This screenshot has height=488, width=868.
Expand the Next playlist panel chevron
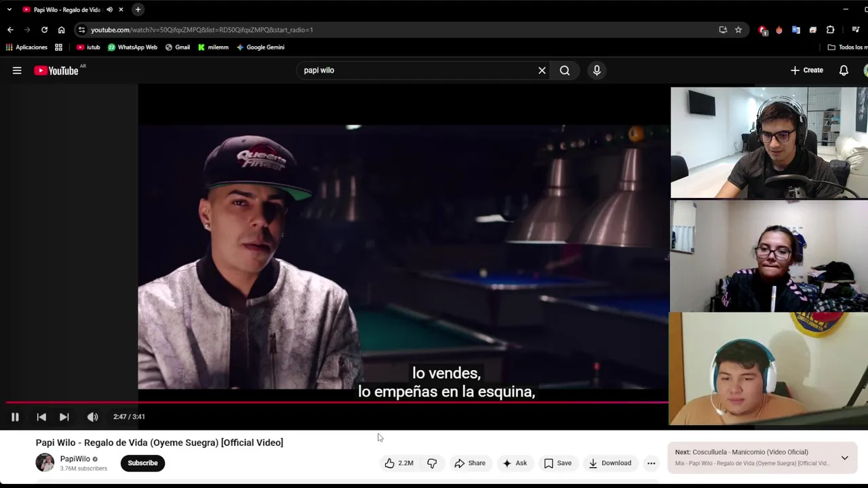844,458
